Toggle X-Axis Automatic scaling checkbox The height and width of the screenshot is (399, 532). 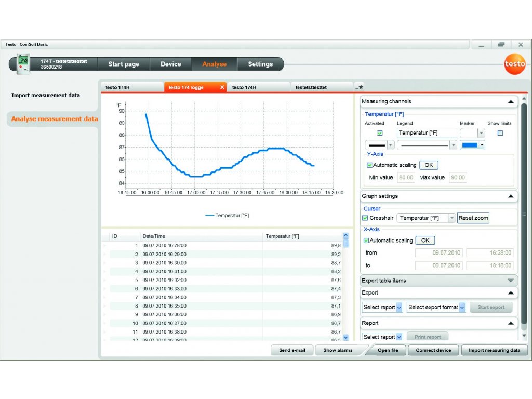[366, 241]
